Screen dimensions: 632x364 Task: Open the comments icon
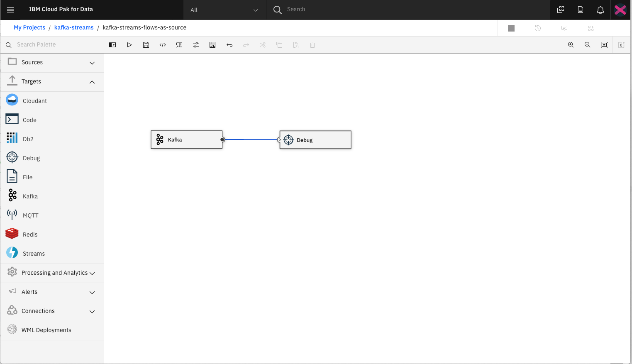564,28
